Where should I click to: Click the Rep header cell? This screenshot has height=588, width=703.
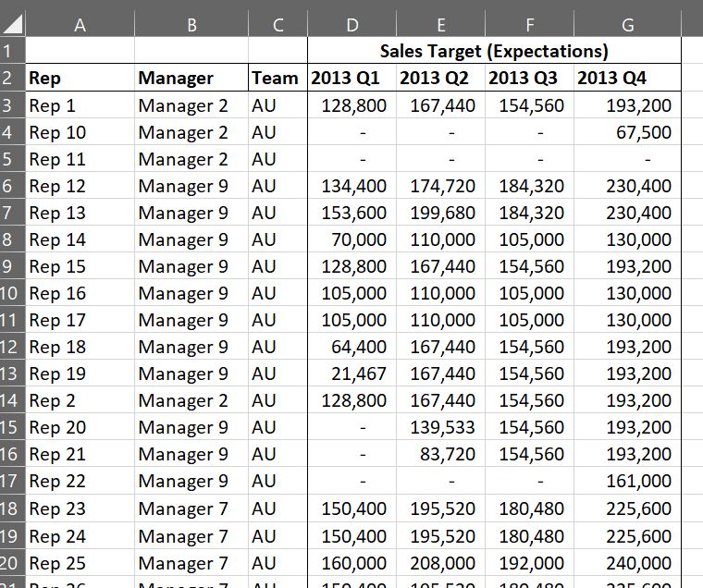click(x=80, y=78)
